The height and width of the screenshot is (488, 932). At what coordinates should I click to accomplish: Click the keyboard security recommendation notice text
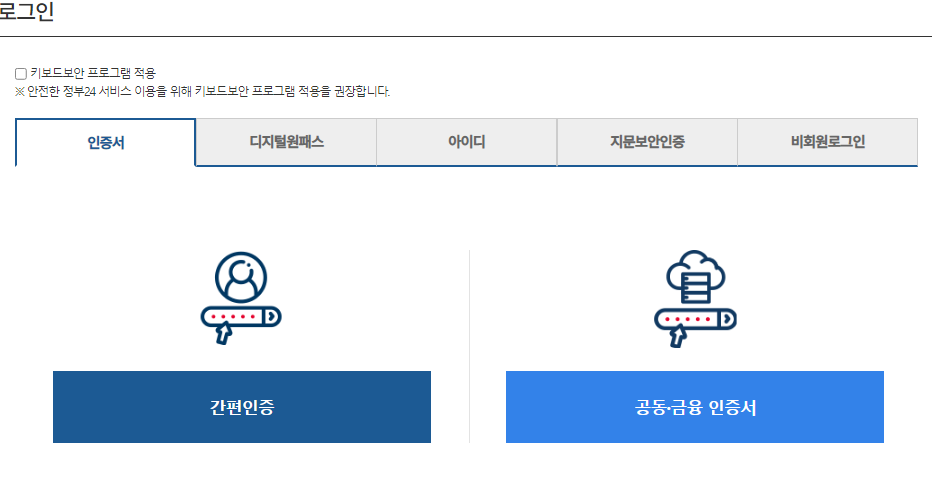[x=203, y=92]
